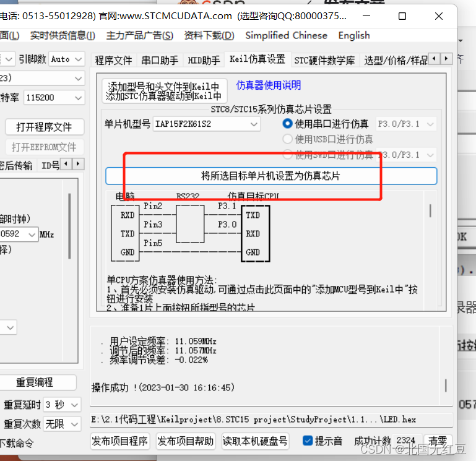Expand the 引脚数 Auto dropdown

pyautogui.click(x=66, y=59)
